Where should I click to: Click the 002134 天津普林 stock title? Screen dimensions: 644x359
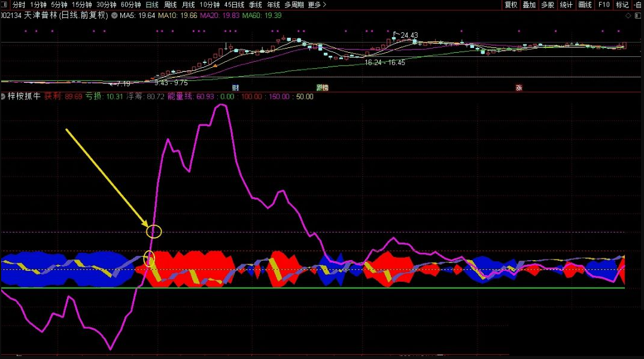(x=54, y=16)
